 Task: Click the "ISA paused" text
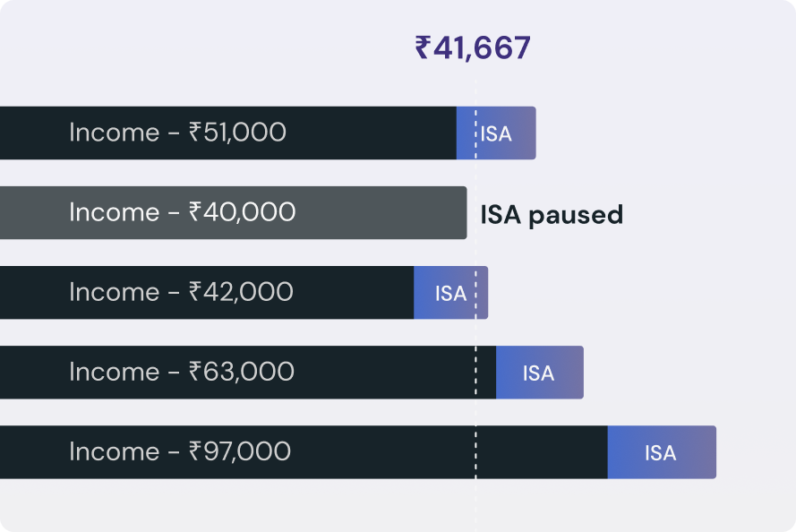[552, 215]
